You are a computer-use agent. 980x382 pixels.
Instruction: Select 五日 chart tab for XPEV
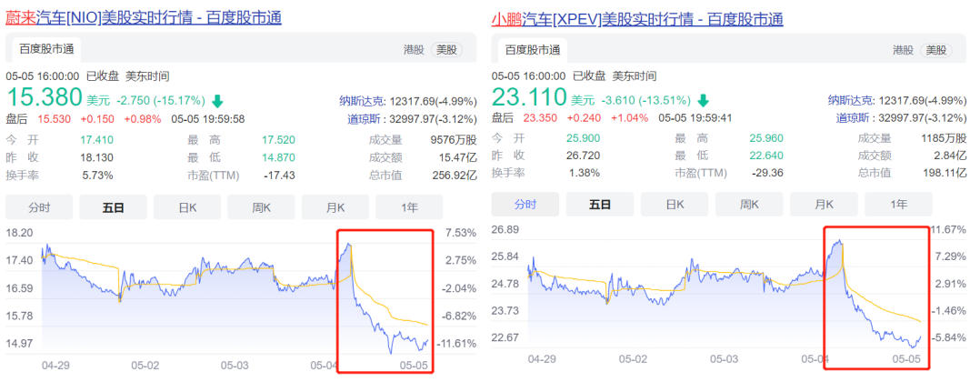600,205
